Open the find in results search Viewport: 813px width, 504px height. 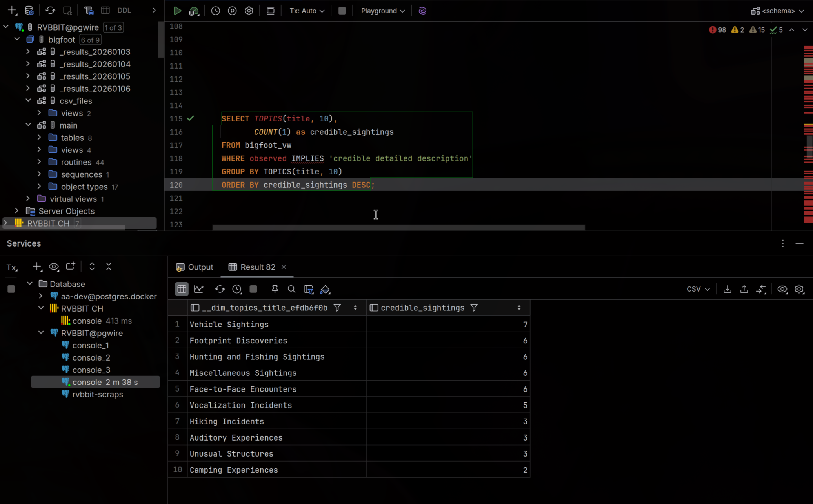coord(291,289)
